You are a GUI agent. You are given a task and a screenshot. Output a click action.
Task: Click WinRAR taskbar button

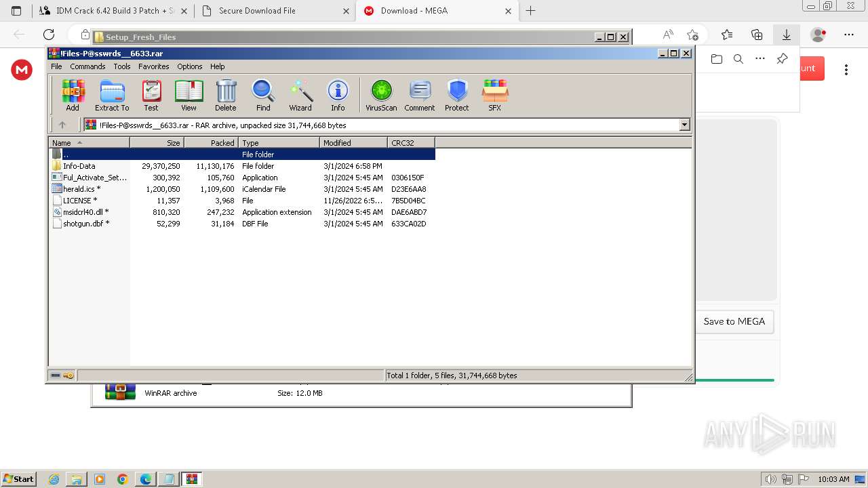[192, 479]
